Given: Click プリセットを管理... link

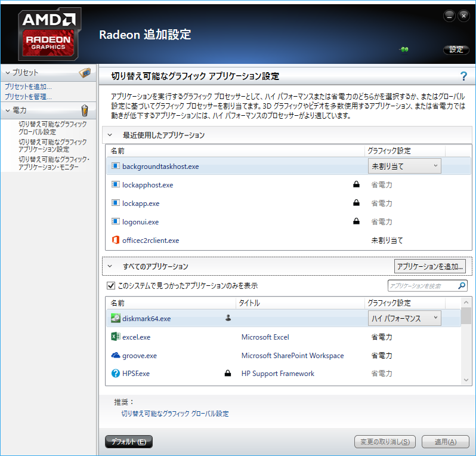Looking at the screenshot, I should point(28,97).
